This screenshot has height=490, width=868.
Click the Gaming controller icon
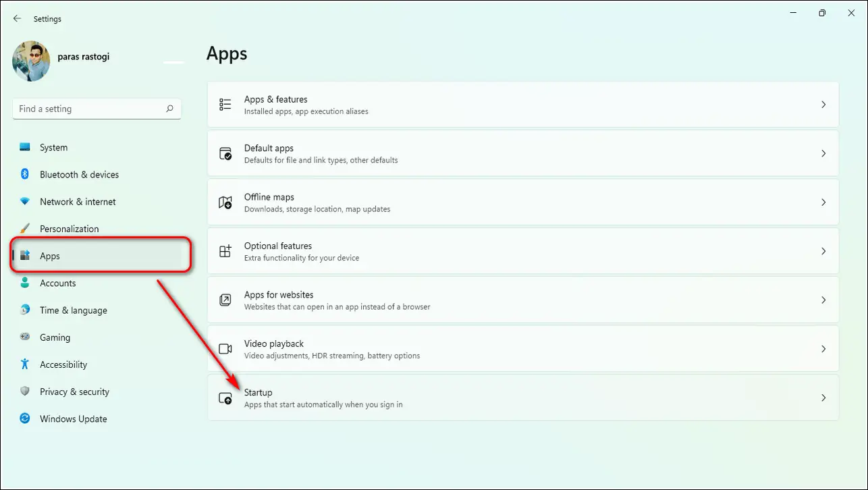[x=25, y=337]
